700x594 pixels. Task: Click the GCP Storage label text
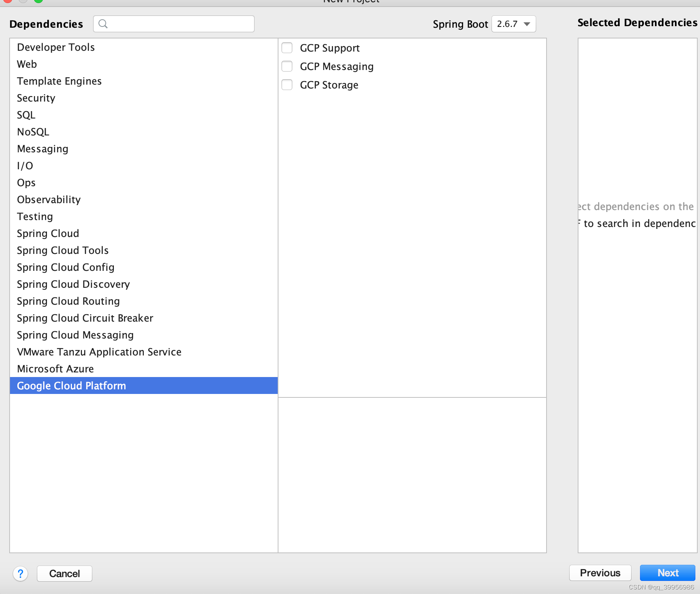(329, 85)
